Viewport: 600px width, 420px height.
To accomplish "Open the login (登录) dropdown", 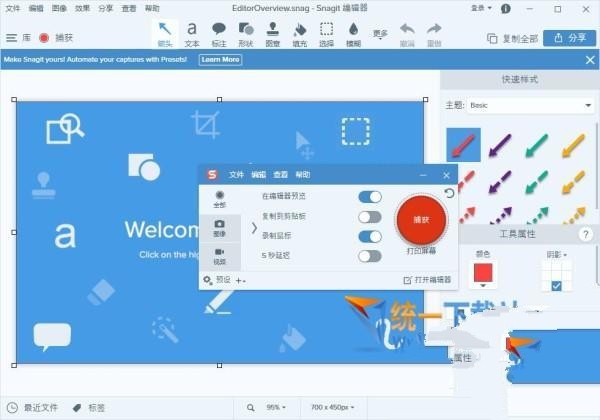I will point(481,8).
